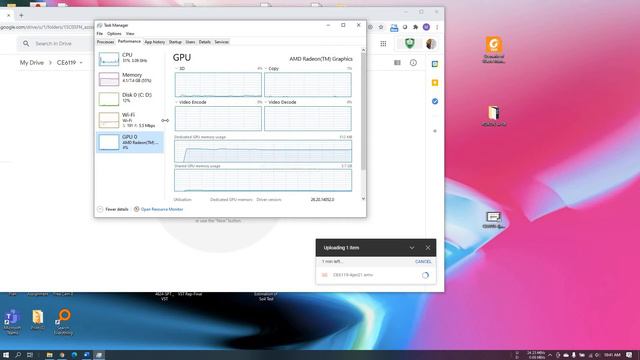The image size is (640, 360).
Task: Click Fewer details in Task Manager
Action: (113, 209)
